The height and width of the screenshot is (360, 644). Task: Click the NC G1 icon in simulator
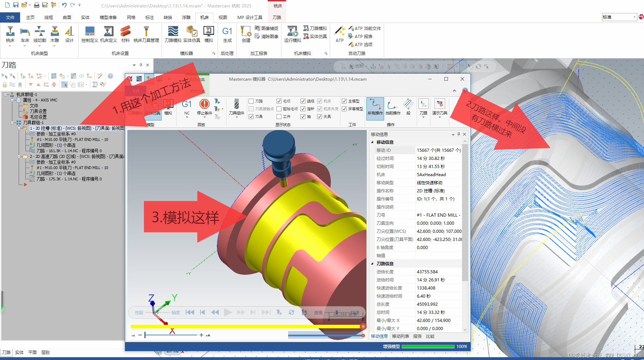[187, 107]
